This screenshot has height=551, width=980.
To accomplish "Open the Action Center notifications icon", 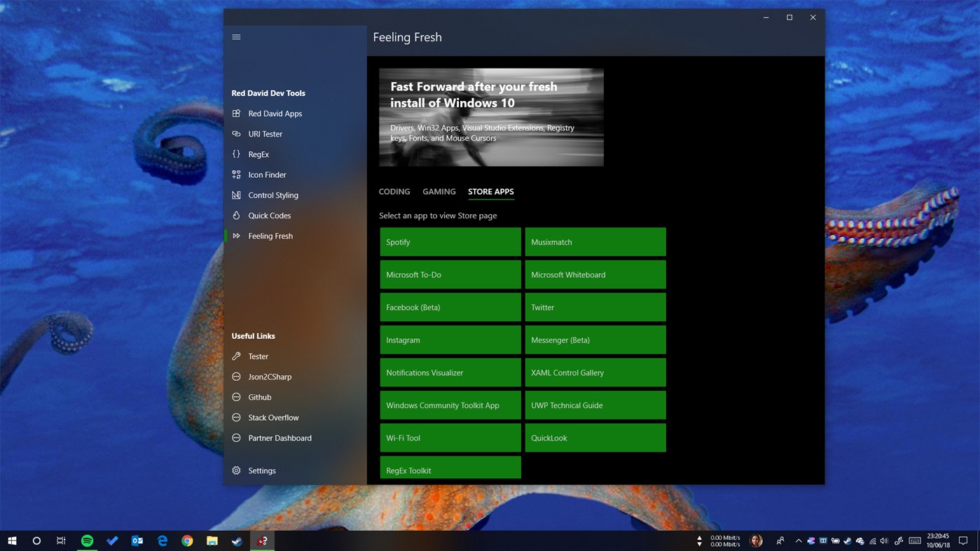I will [963, 540].
